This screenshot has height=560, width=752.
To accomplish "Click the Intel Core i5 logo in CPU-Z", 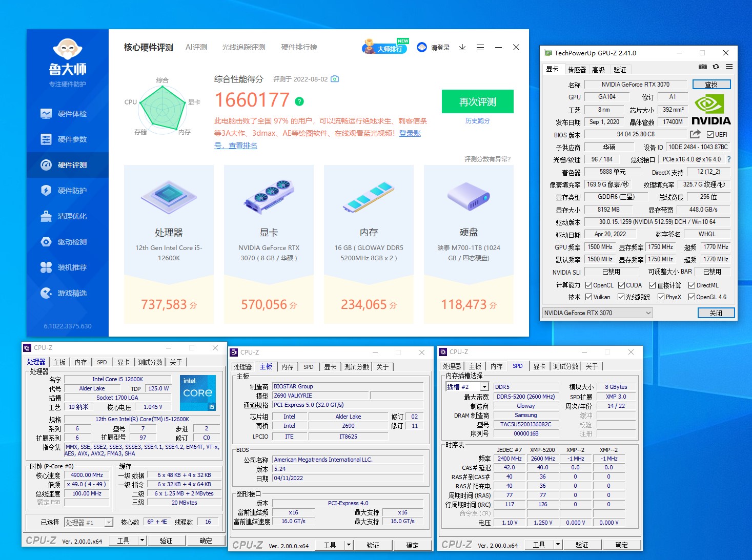I will click(198, 392).
